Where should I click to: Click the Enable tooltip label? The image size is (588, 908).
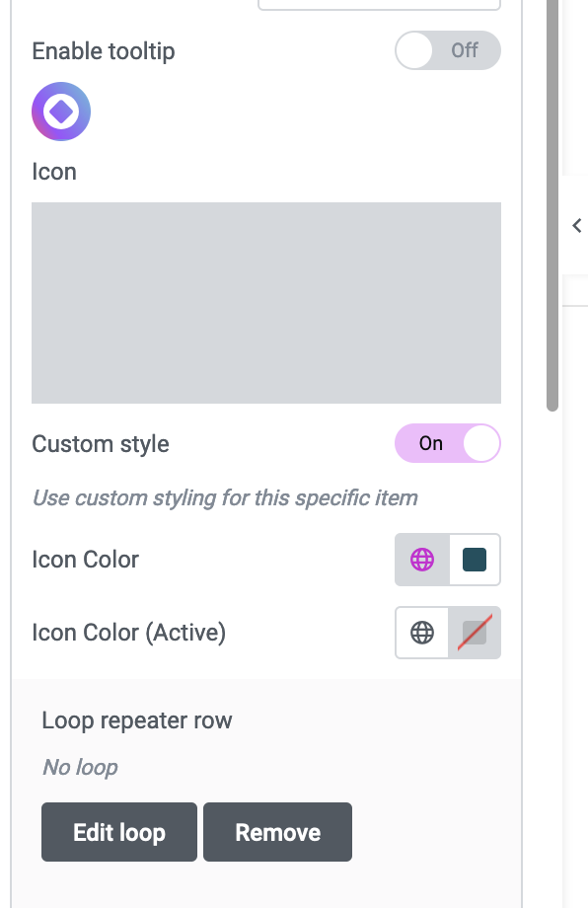[104, 51]
